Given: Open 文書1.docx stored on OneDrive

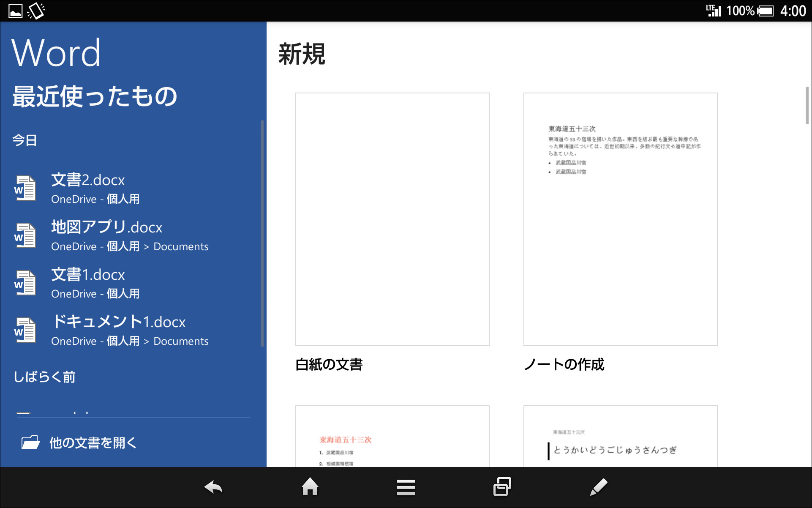Looking at the screenshot, I should pos(87,275).
